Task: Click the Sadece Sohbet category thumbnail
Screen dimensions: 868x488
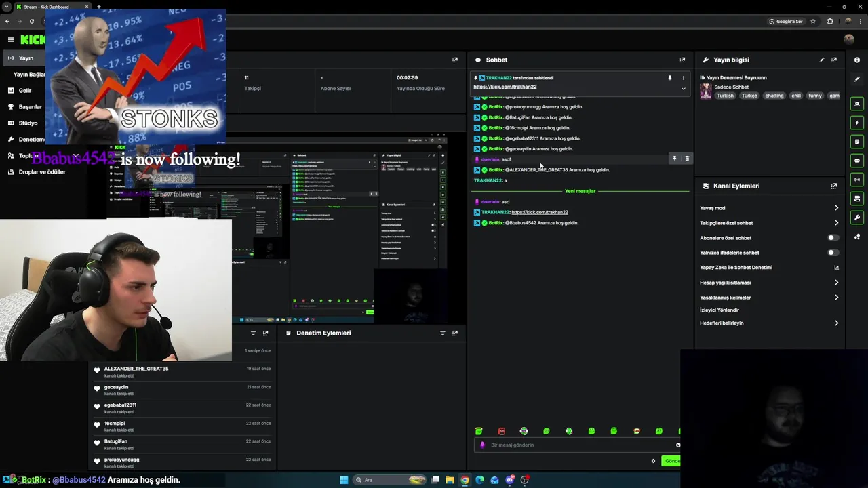Action: (706, 91)
